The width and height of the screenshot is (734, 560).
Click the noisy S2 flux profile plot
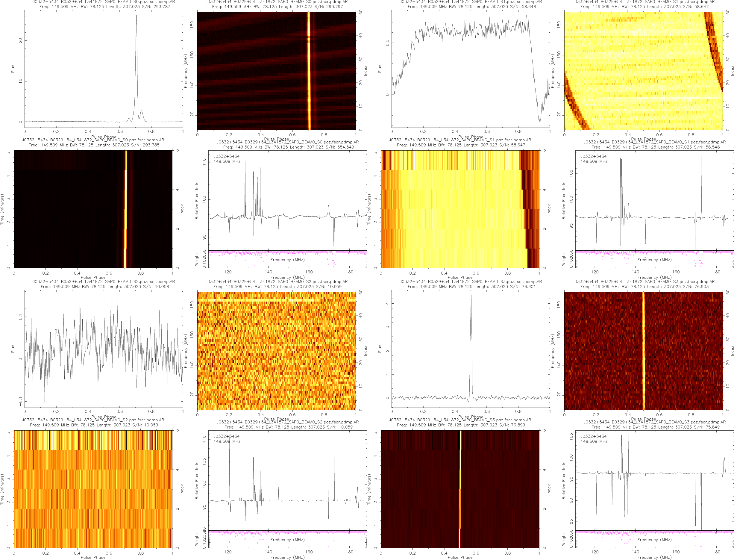104,349
